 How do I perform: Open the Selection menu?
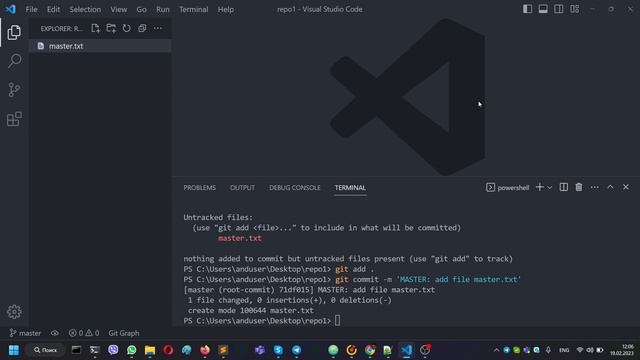[x=85, y=9]
